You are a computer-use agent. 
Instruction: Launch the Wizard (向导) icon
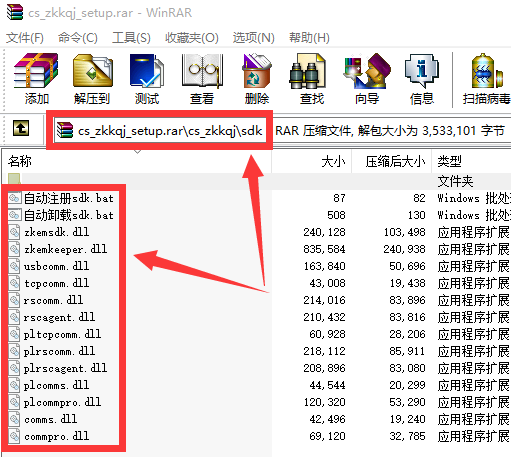(x=367, y=79)
